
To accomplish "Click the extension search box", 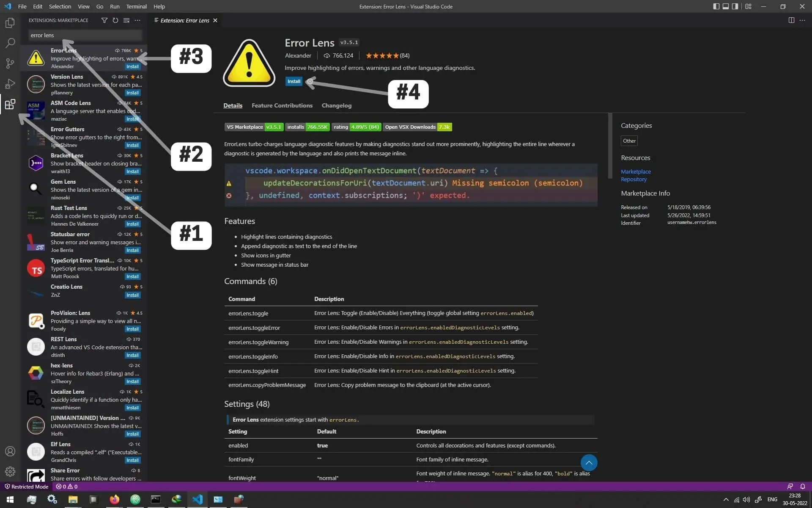I will point(85,35).
